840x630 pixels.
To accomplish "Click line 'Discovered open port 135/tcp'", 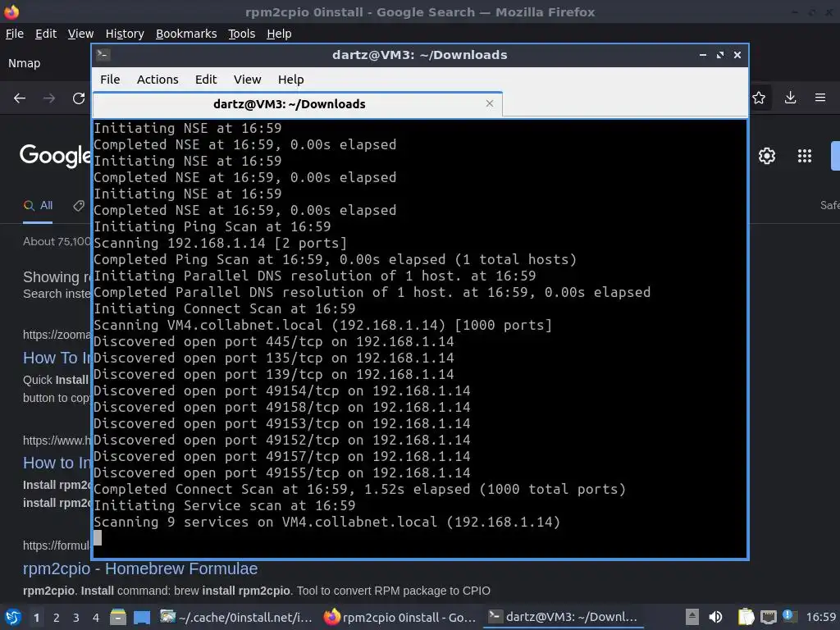I will [274, 358].
